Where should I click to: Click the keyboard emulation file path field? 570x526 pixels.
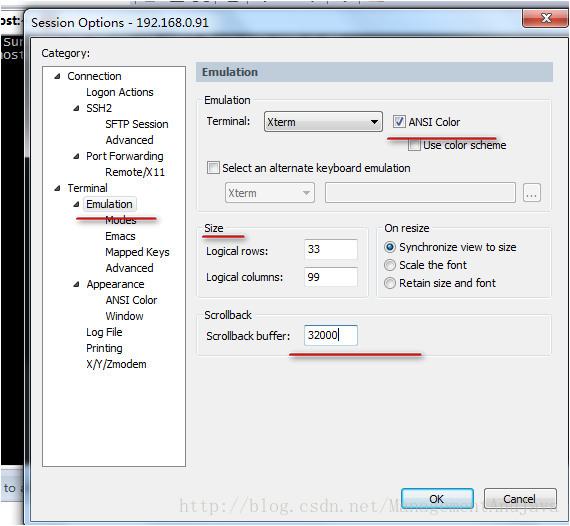(420, 193)
